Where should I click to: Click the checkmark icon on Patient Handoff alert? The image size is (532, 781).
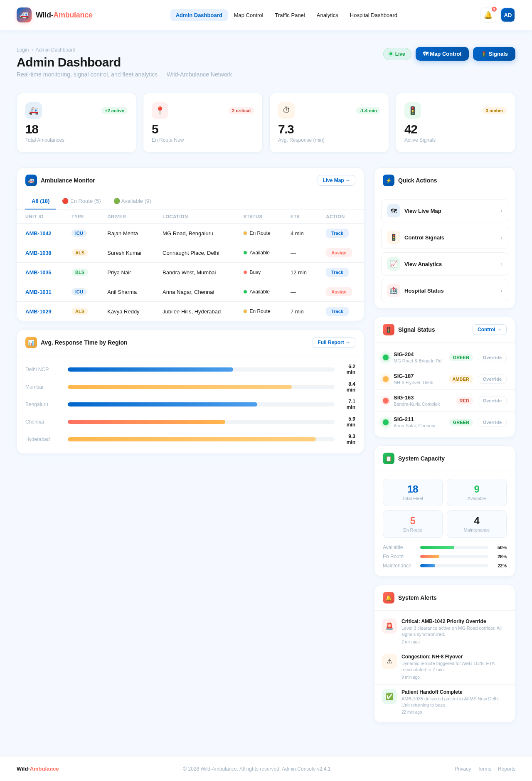(389, 697)
